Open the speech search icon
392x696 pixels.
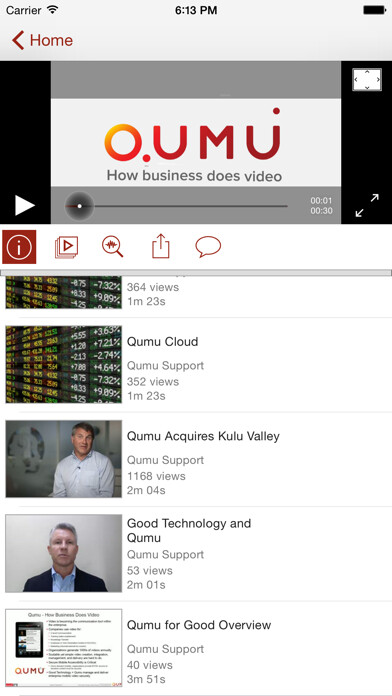click(x=112, y=247)
